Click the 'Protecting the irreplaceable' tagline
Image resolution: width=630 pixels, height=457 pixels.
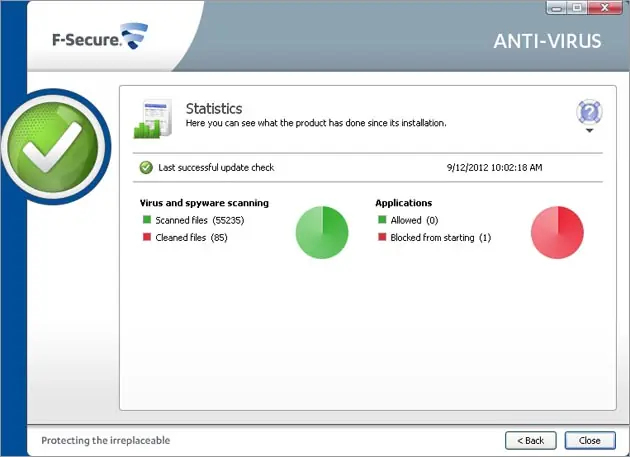click(x=106, y=441)
